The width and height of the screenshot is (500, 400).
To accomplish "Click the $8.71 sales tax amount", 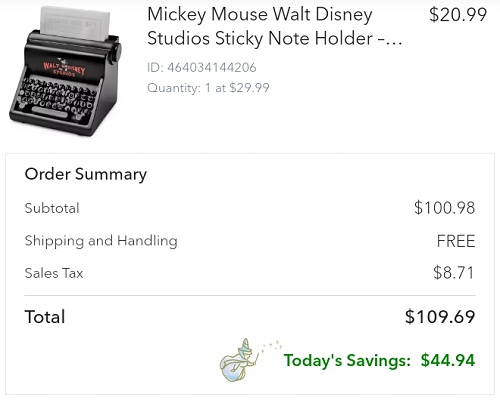I will click(x=453, y=272).
